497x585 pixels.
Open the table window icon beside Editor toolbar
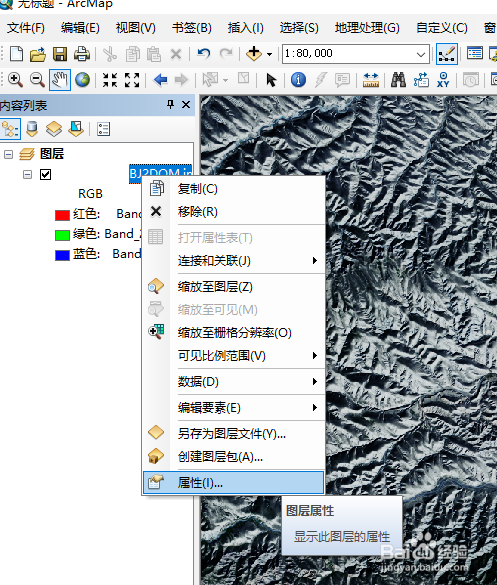pyautogui.click(x=475, y=54)
